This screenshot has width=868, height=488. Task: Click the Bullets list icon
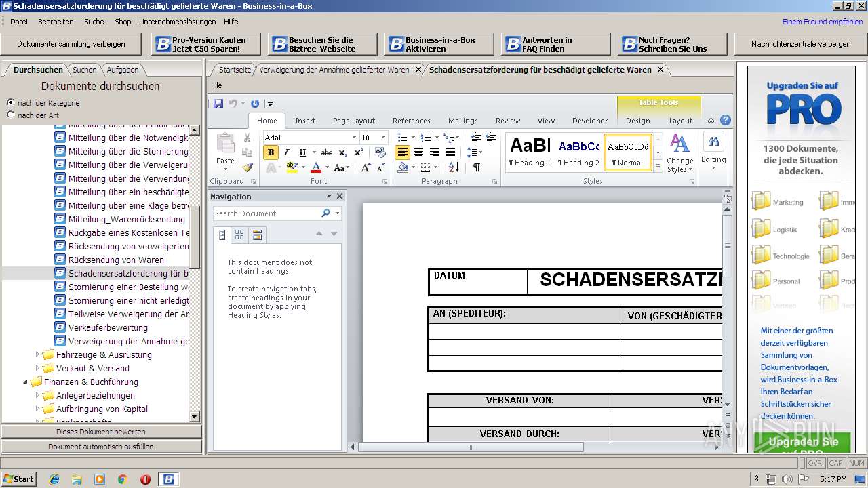(x=403, y=138)
